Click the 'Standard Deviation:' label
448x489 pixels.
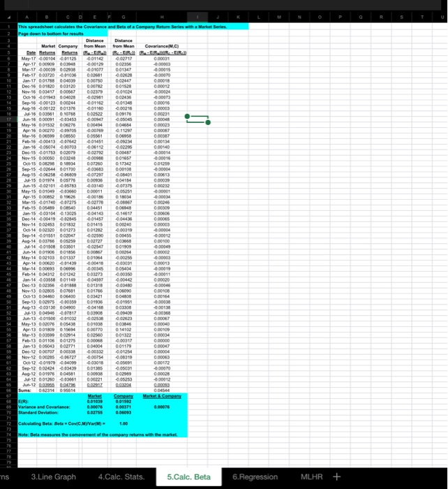tap(38, 412)
